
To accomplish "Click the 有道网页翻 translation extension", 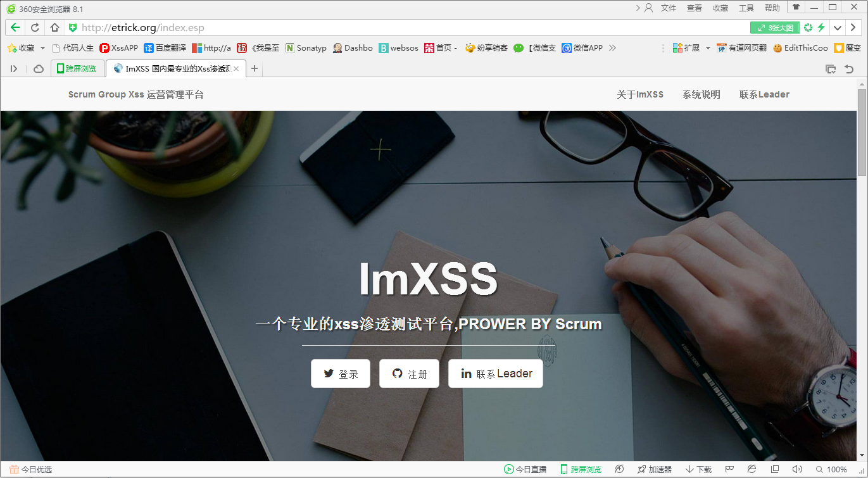I will tap(741, 47).
